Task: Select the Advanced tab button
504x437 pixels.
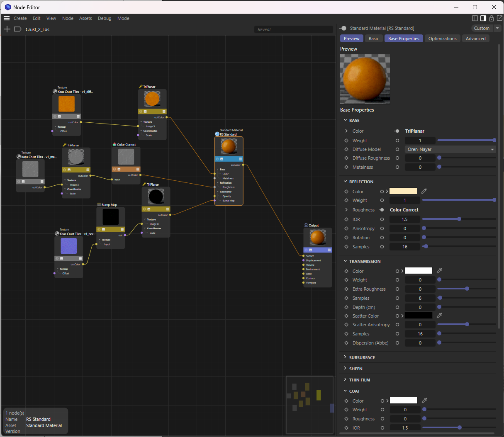Action: (475, 39)
